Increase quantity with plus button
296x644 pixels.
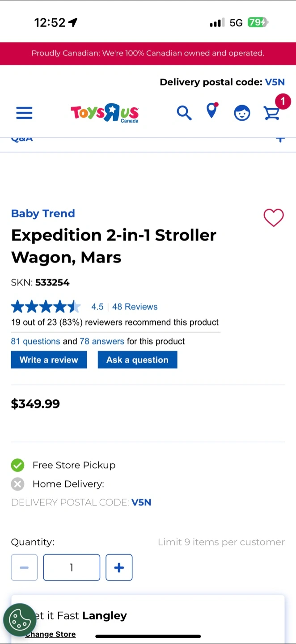point(119,568)
